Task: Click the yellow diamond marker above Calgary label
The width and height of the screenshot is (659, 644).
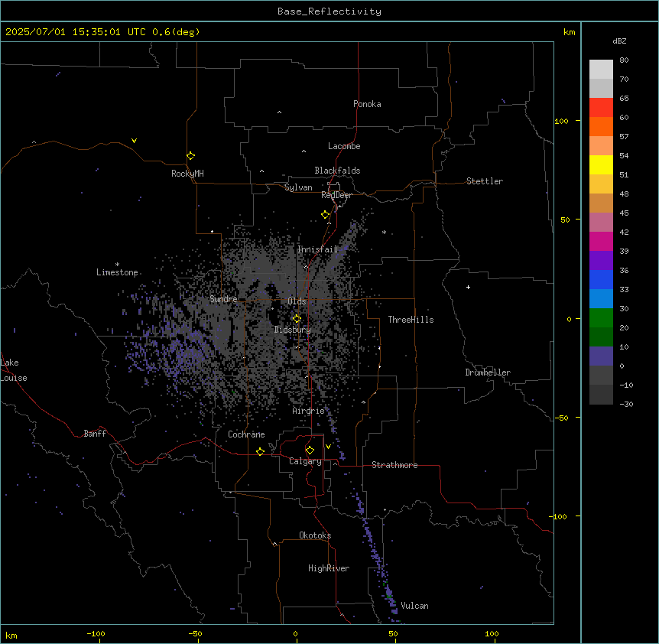Action: click(310, 450)
